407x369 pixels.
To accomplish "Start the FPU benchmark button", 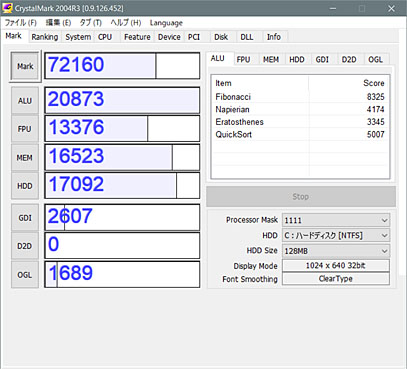I will [x=25, y=129].
